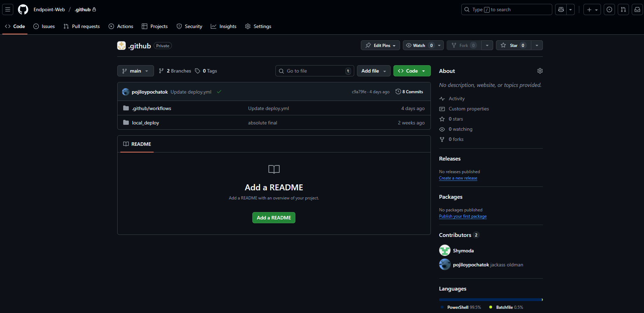Open commit hash c9a79fe
The height and width of the screenshot is (313, 644).
click(x=359, y=92)
